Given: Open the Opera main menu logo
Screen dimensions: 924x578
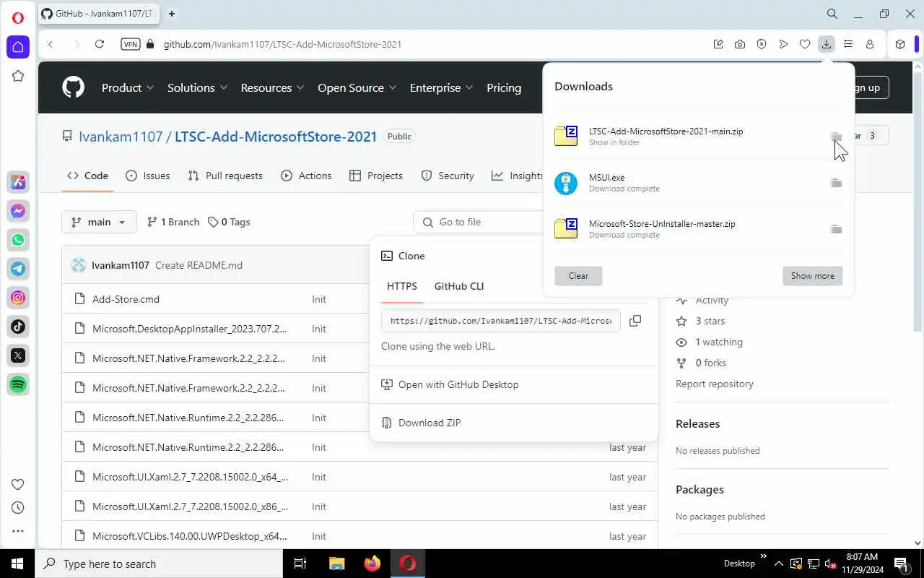Looking at the screenshot, I should pos(18,18).
